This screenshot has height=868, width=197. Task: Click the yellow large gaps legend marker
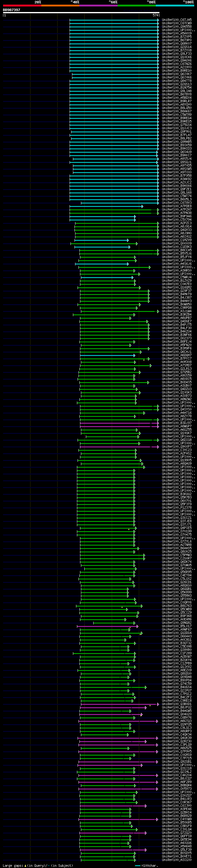[x=25, y=866]
